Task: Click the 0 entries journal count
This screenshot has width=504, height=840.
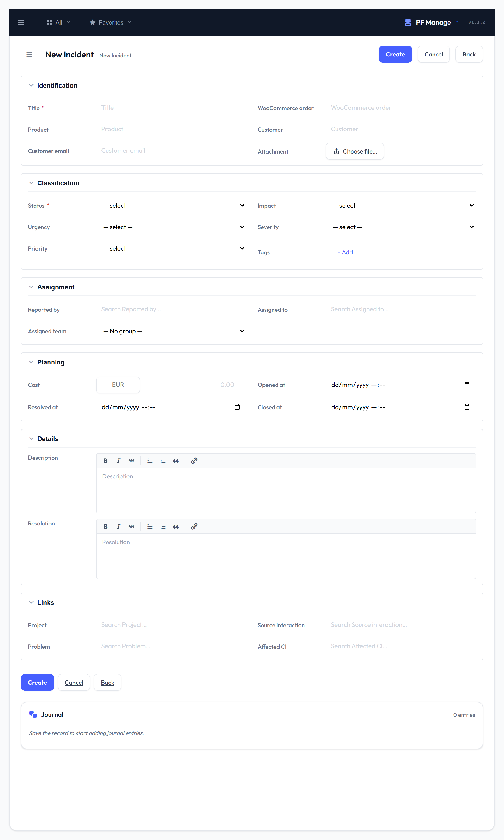Action: pos(464,715)
